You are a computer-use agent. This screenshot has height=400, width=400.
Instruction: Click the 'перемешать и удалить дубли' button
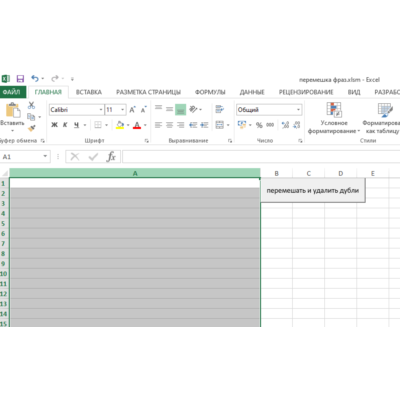tap(313, 191)
